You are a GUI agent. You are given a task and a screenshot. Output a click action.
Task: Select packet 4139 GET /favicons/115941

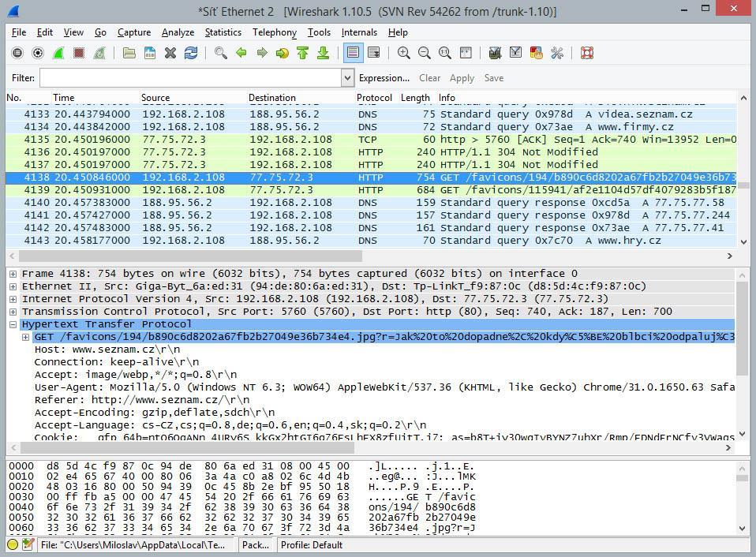pos(371,190)
